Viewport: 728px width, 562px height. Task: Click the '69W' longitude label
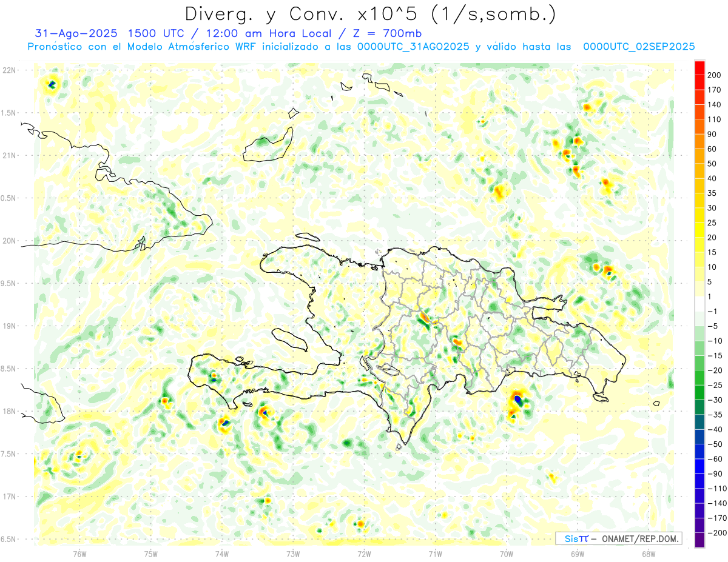point(578,554)
